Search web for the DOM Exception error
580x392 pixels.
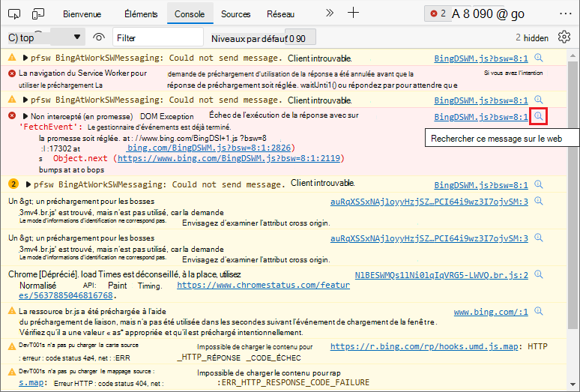point(539,116)
